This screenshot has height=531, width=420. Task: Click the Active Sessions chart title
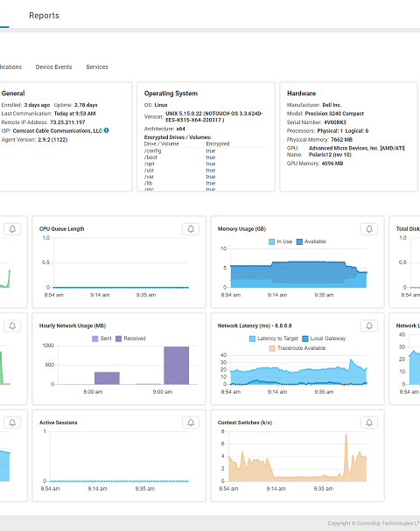coord(59,423)
